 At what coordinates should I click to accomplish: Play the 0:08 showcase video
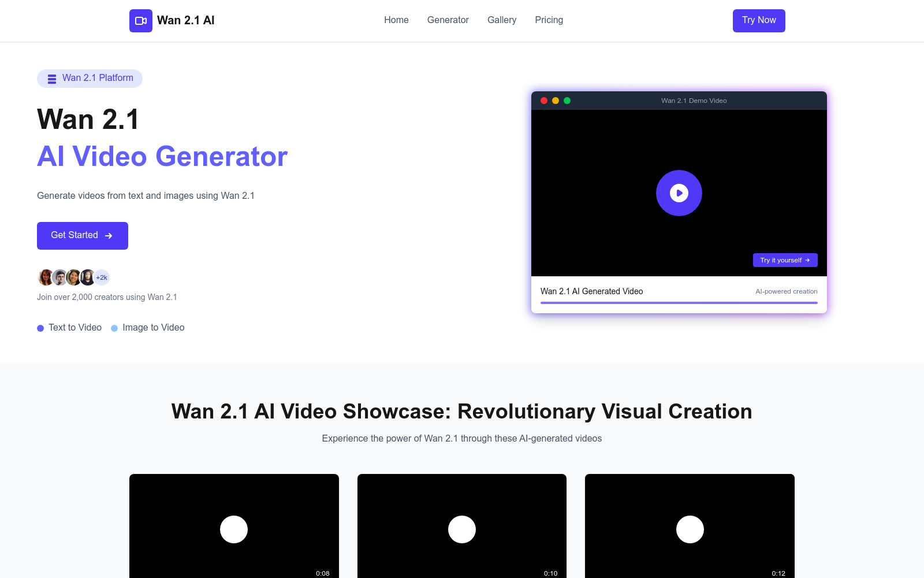coord(234,529)
